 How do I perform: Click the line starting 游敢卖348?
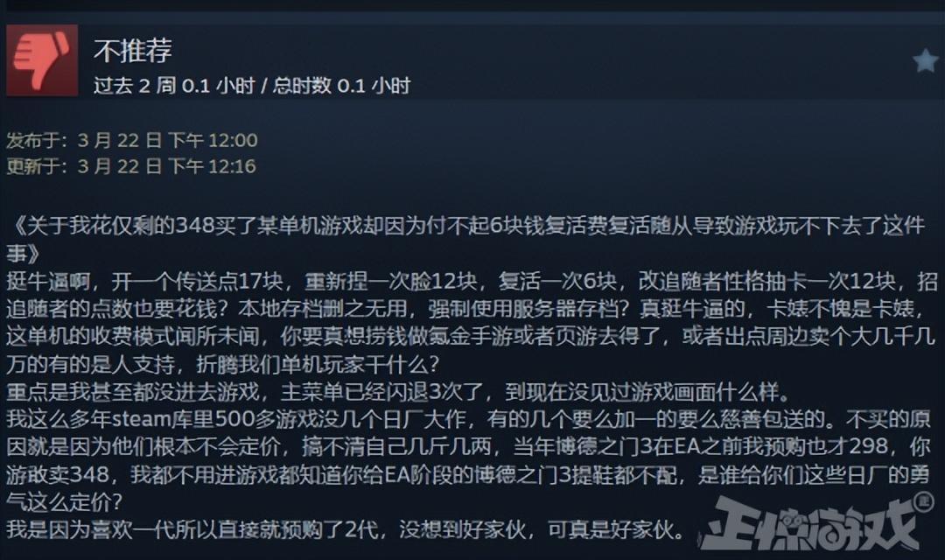468,474
